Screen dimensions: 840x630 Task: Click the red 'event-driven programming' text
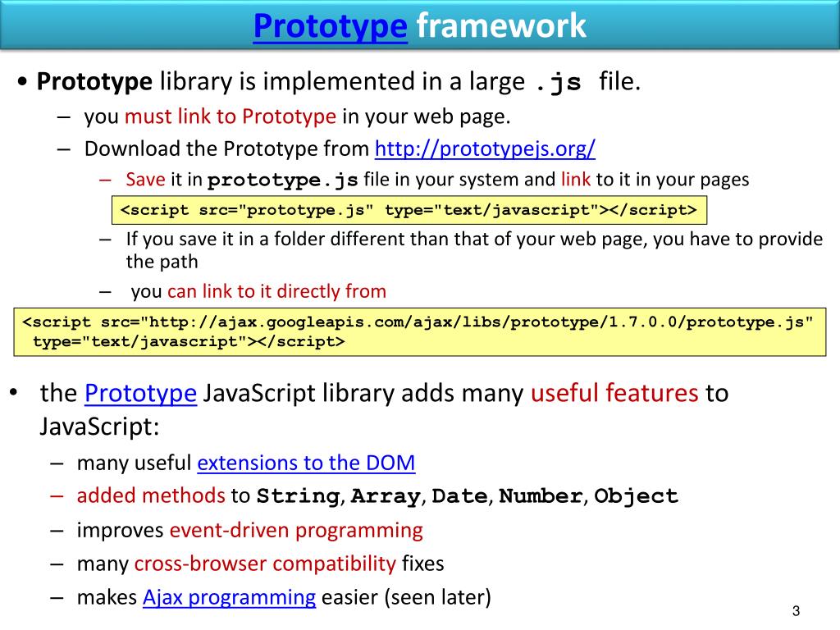point(296,530)
